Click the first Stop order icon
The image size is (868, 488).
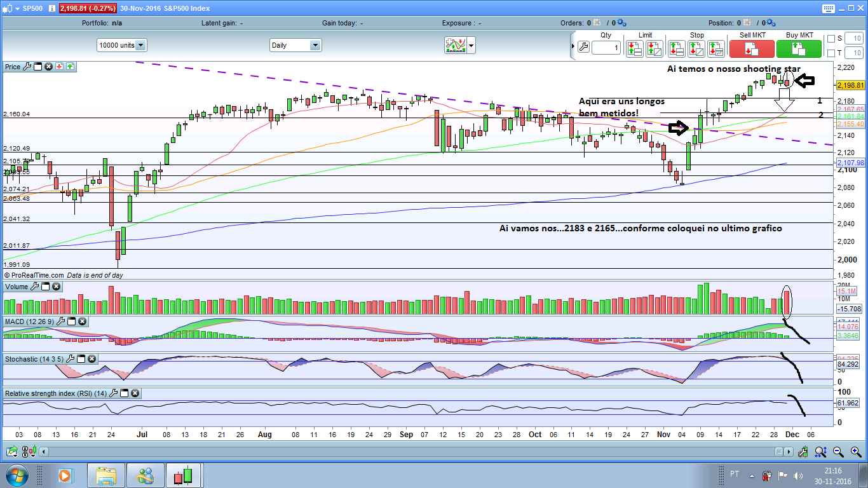(x=677, y=48)
